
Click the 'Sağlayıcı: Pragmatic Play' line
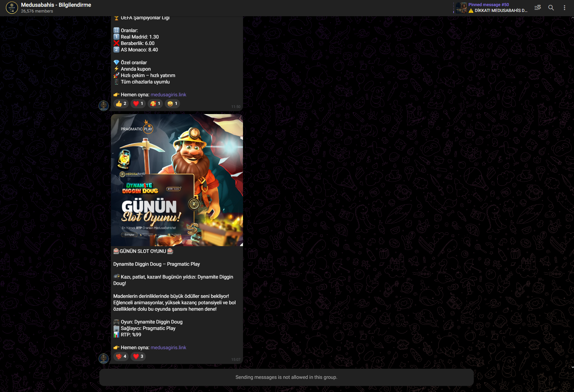tap(145, 328)
